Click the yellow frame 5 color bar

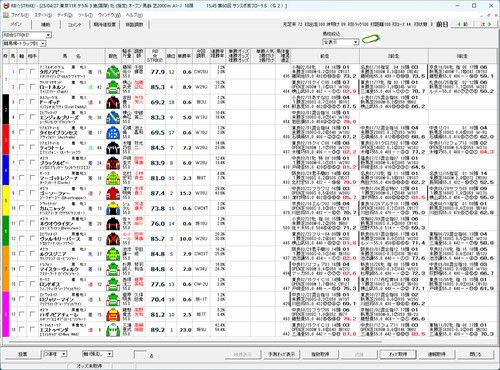click(5, 200)
